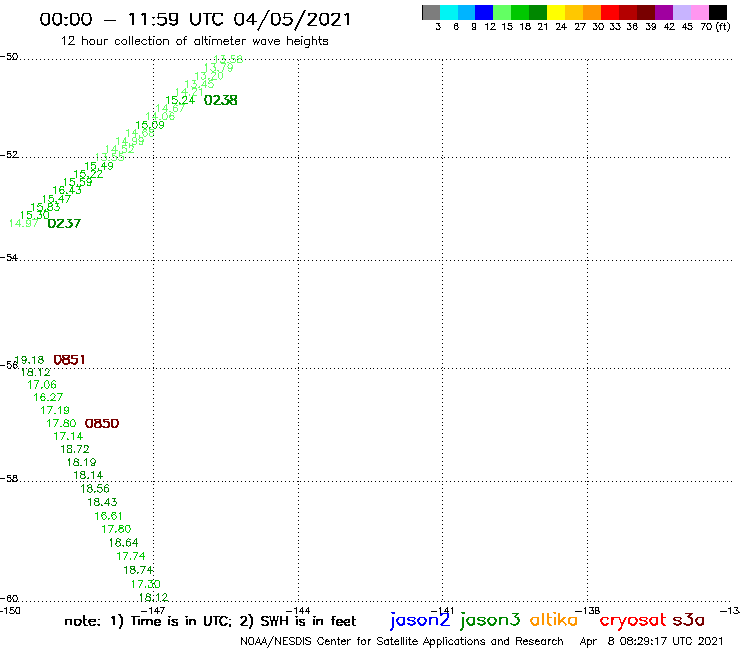Image resolution: width=740 pixels, height=650 pixels.
Task: Click the black swatch at legend's end
Action: 718,12
